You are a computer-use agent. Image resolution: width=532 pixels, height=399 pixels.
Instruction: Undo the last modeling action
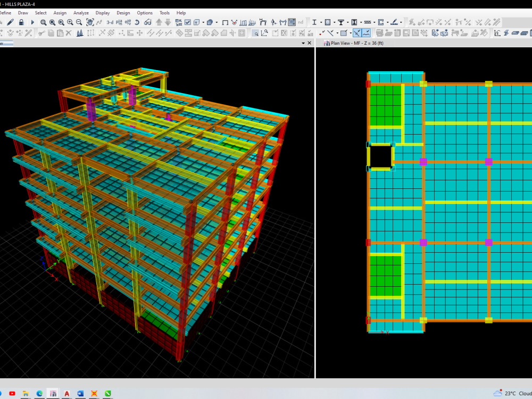[137, 22]
